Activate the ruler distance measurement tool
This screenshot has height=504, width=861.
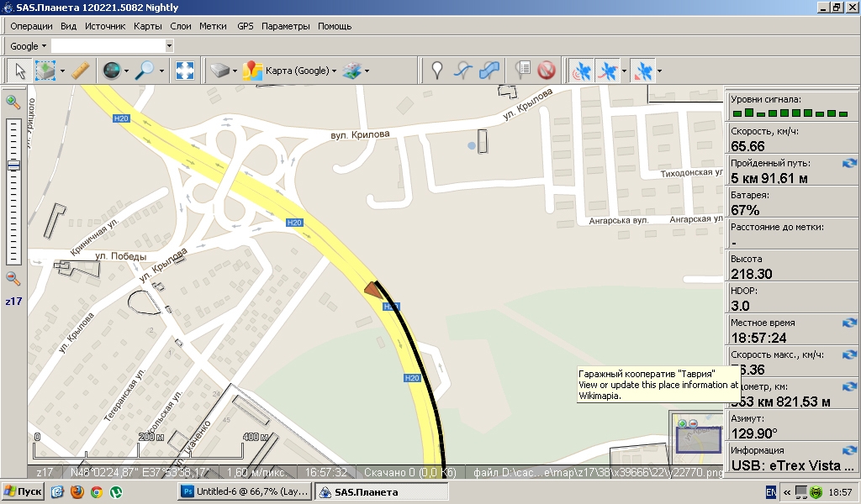80,71
